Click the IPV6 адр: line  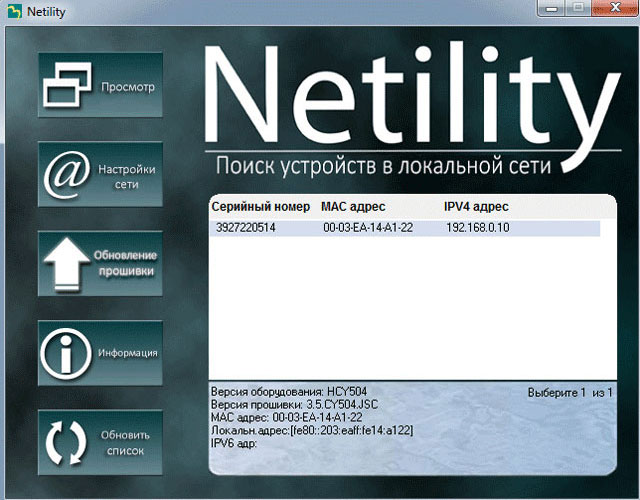(234, 443)
